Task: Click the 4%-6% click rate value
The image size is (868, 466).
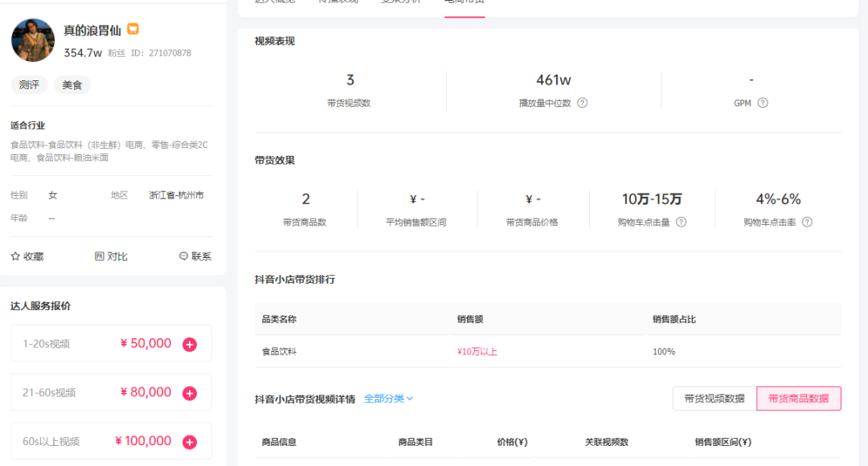Action: [778, 198]
